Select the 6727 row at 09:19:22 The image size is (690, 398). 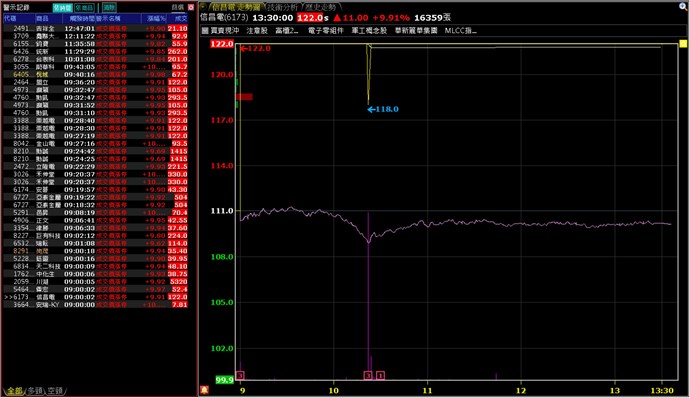[x=95, y=197]
